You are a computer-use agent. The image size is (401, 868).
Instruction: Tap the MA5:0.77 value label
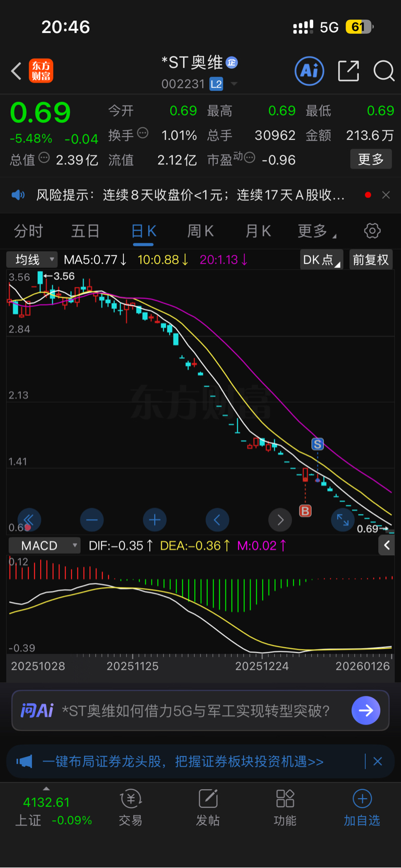click(x=95, y=259)
